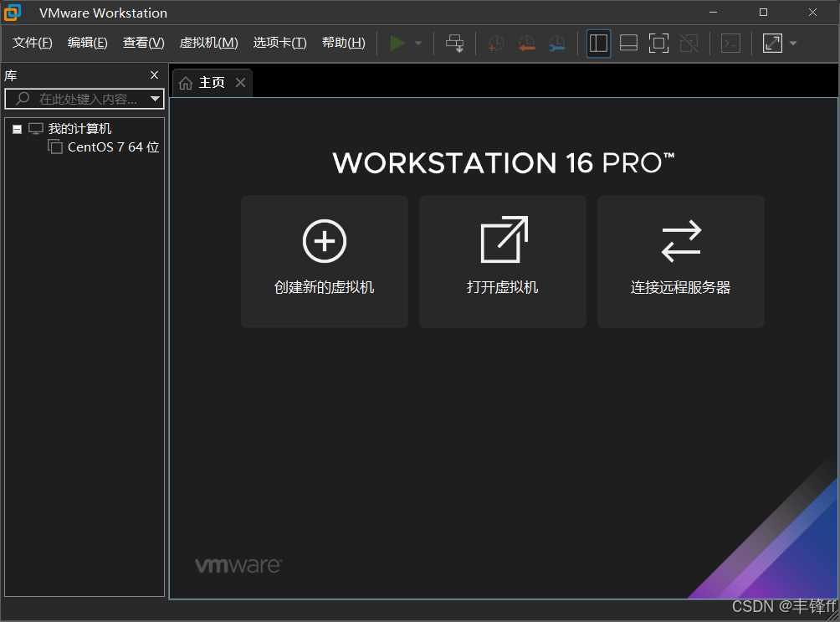Close the 库 library panel
The image size is (840, 622).
pos(154,75)
